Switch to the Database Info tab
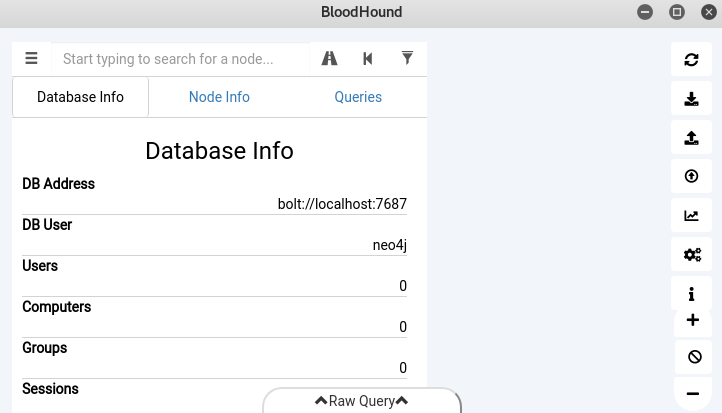 pyautogui.click(x=80, y=97)
